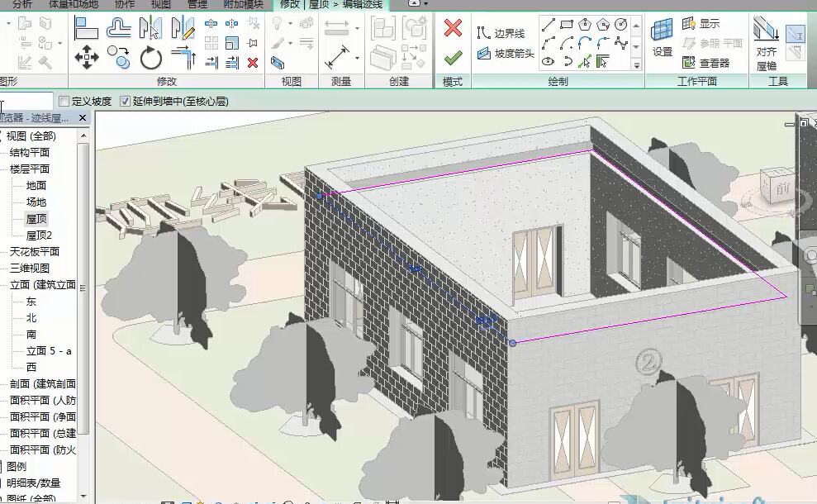Choose the Ellipse draw tool
Viewport: 817px width, 504px height.
coord(549,62)
